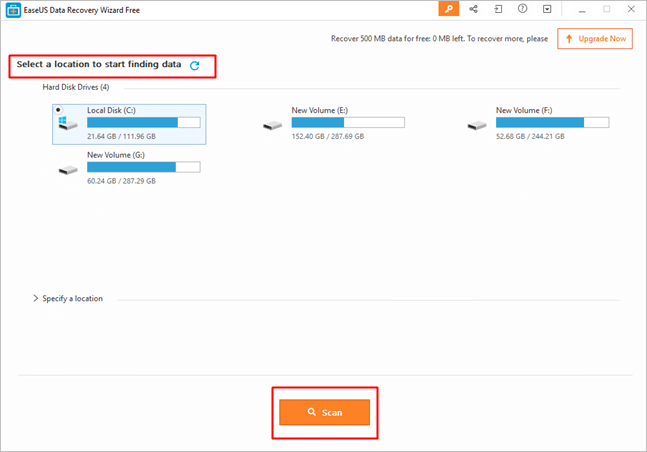
Task: Select the New Volume (E:) drive icon
Action: point(273,125)
